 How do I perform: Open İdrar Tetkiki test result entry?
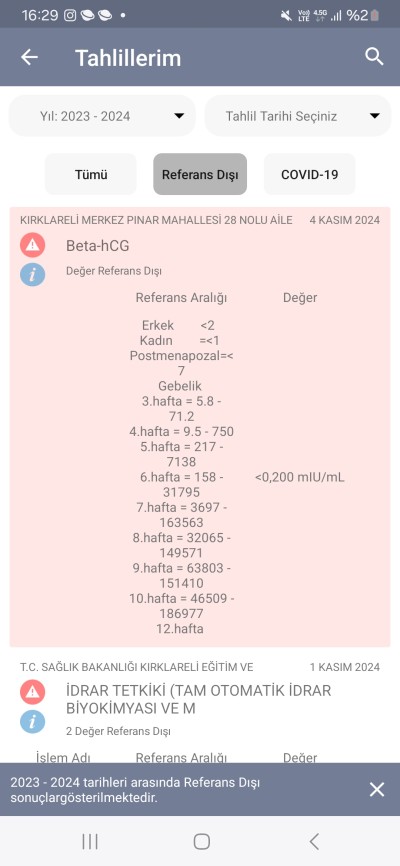(198, 699)
